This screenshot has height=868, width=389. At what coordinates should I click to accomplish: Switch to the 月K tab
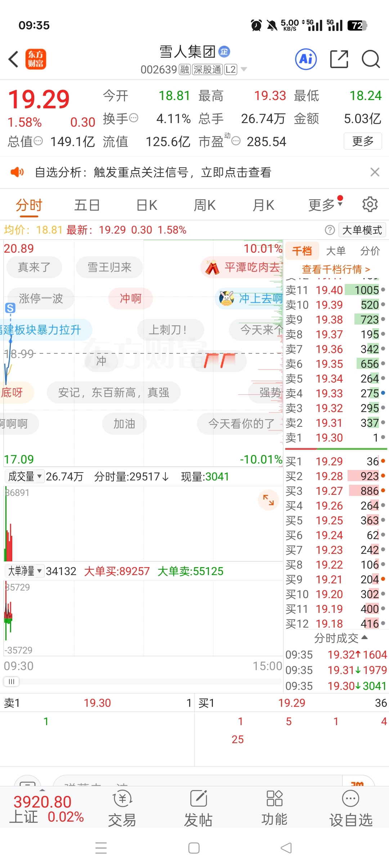click(x=263, y=205)
